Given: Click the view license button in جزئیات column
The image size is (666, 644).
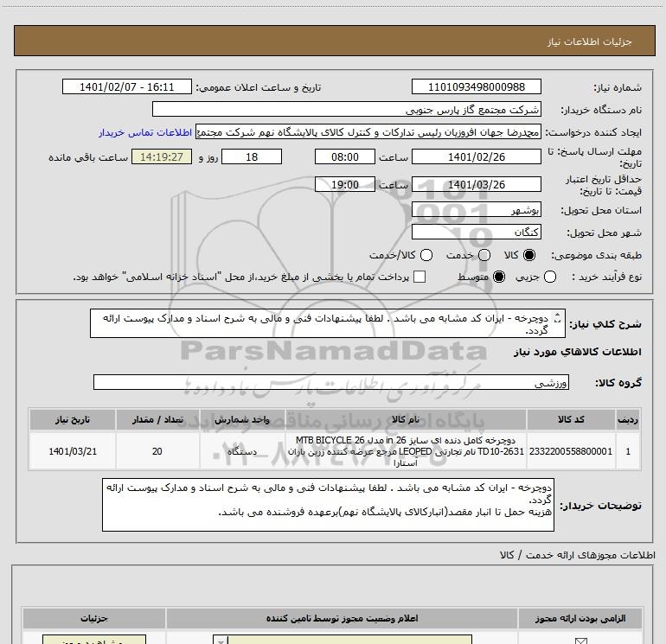Looking at the screenshot, I should pyautogui.click(x=94, y=640).
